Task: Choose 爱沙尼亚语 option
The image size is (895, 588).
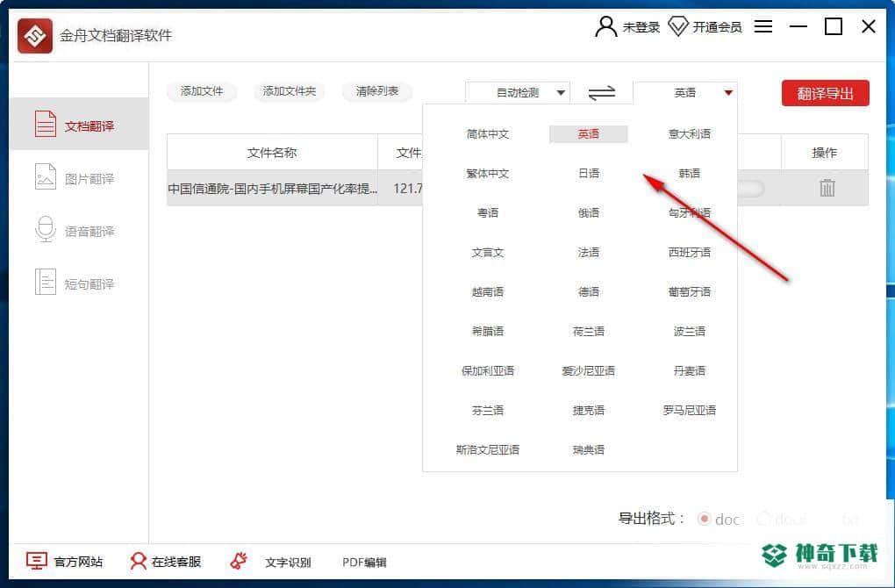Action: pyautogui.click(x=589, y=370)
